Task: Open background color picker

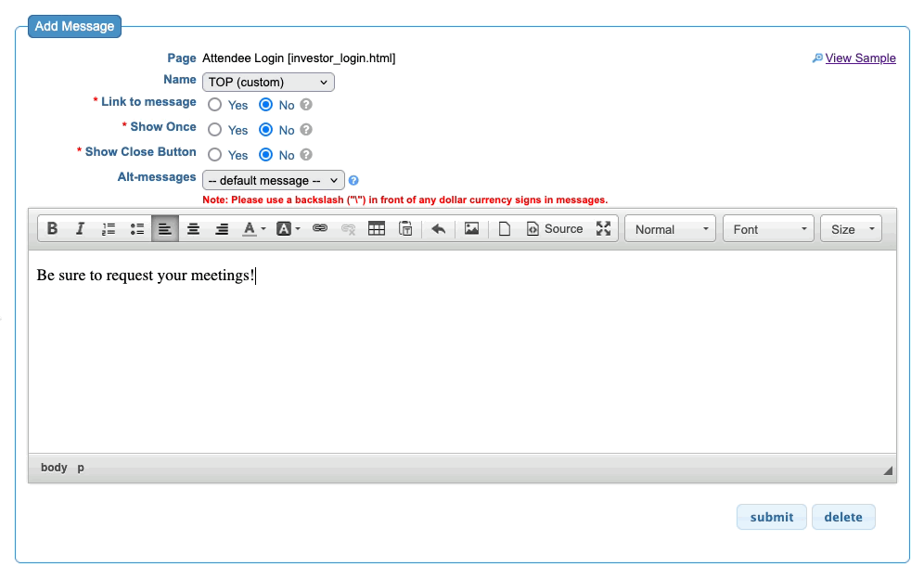Action: 289,229
